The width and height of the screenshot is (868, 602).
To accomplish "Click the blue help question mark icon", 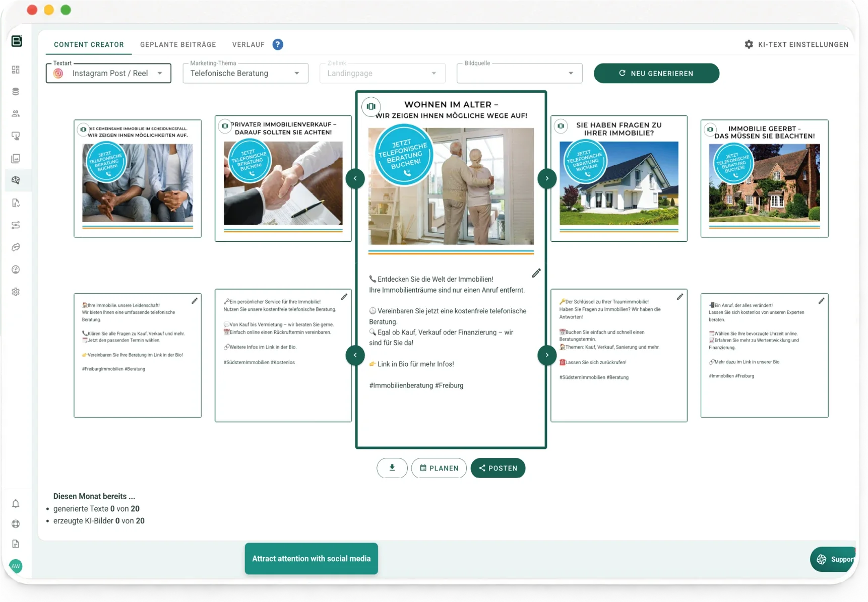I will tap(278, 44).
